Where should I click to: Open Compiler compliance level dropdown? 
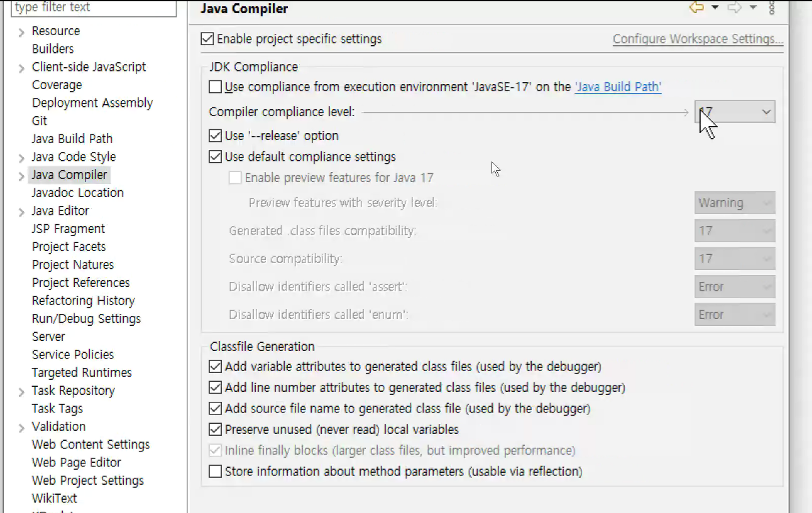735,112
